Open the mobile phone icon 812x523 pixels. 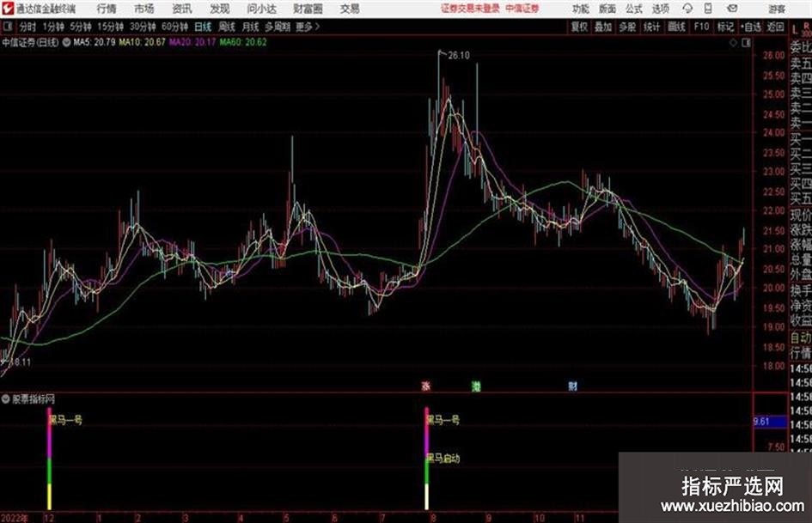pyautogui.click(x=708, y=9)
